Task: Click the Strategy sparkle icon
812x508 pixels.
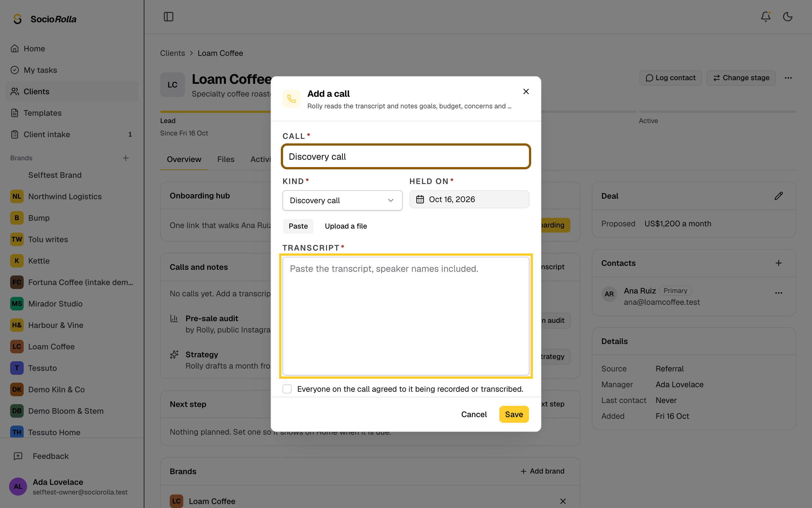Action: tap(174, 354)
